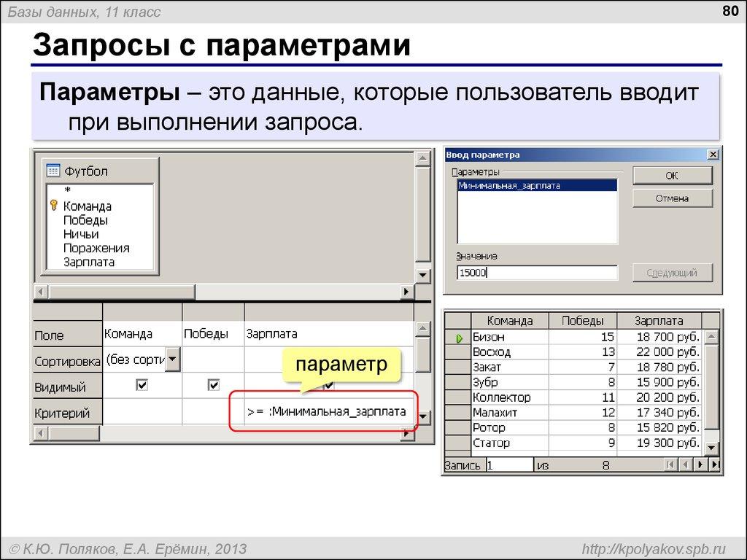Open the Сортировка dropdown for Команда
Viewport: 747px width, 560px height.
[x=171, y=359]
